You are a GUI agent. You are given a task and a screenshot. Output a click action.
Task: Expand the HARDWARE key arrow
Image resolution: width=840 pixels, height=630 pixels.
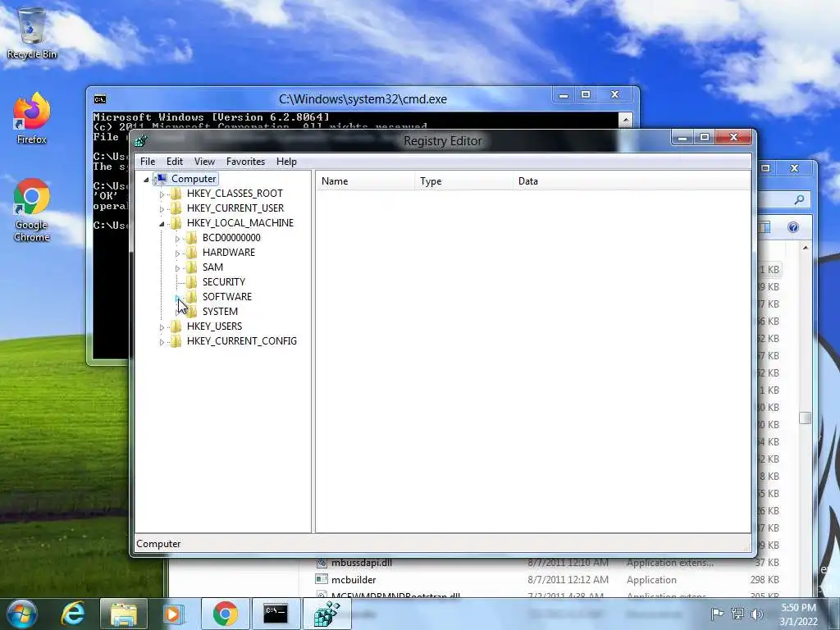pyautogui.click(x=177, y=253)
